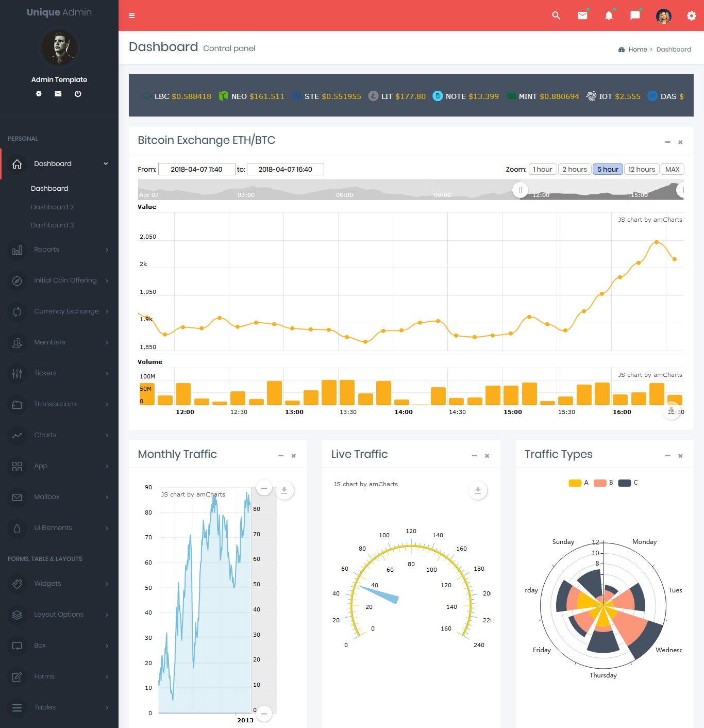This screenshot has width=704, height=728.
Task: Click the top handle of Monthly Traffic scrollbar
Action: pyautogui.click(x=264, y=488)
